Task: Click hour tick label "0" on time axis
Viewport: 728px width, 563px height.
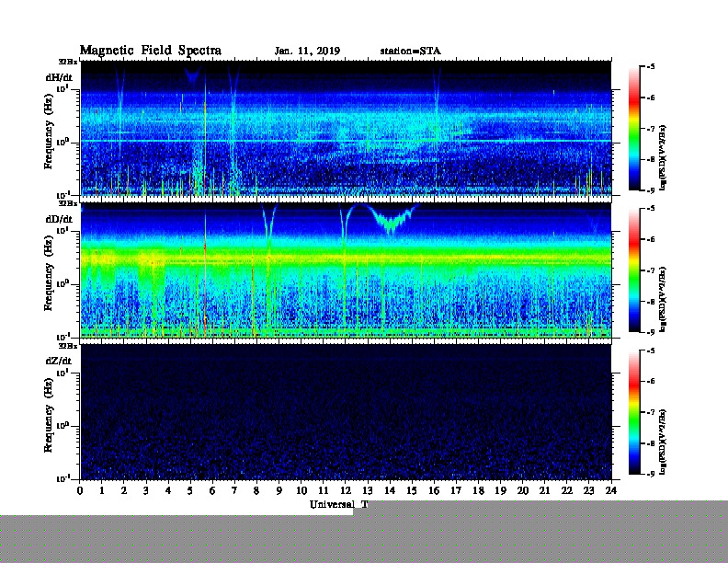Action: coord(80,490)
